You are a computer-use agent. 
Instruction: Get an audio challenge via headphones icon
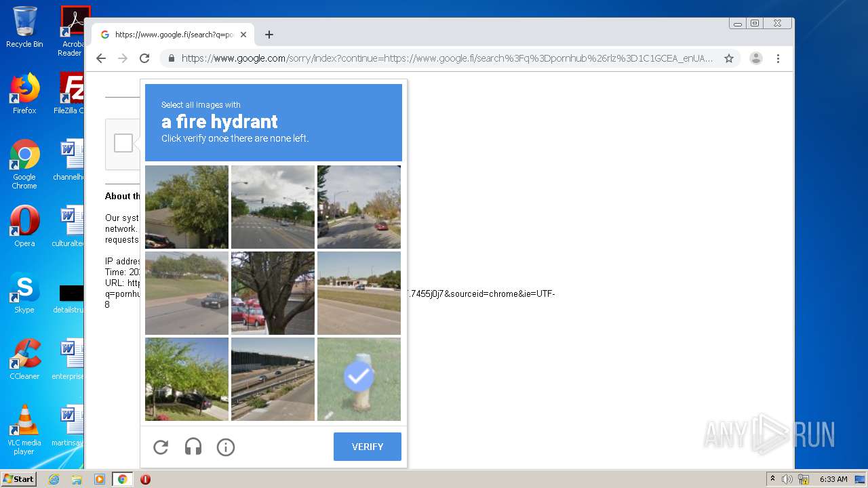pos(193,447)
